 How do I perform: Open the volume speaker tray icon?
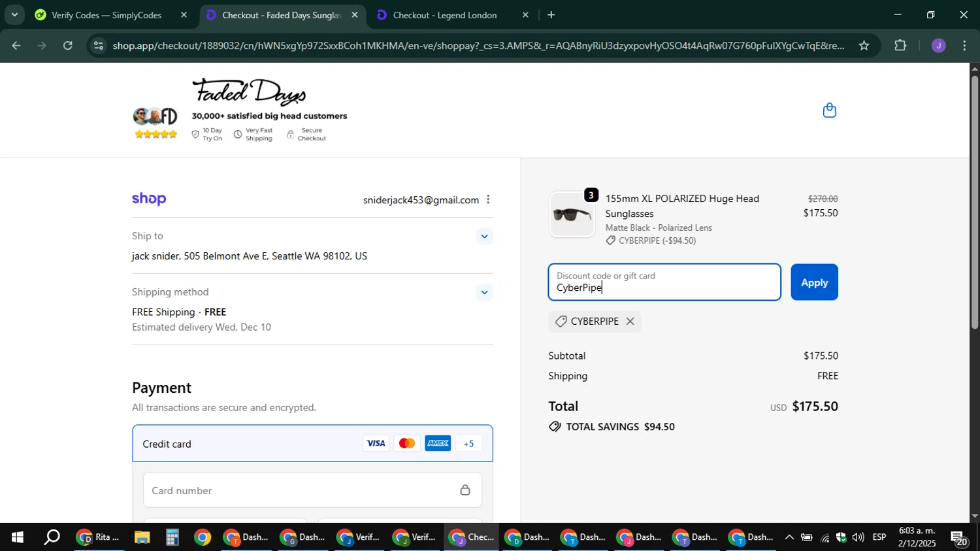click(858, 538)
